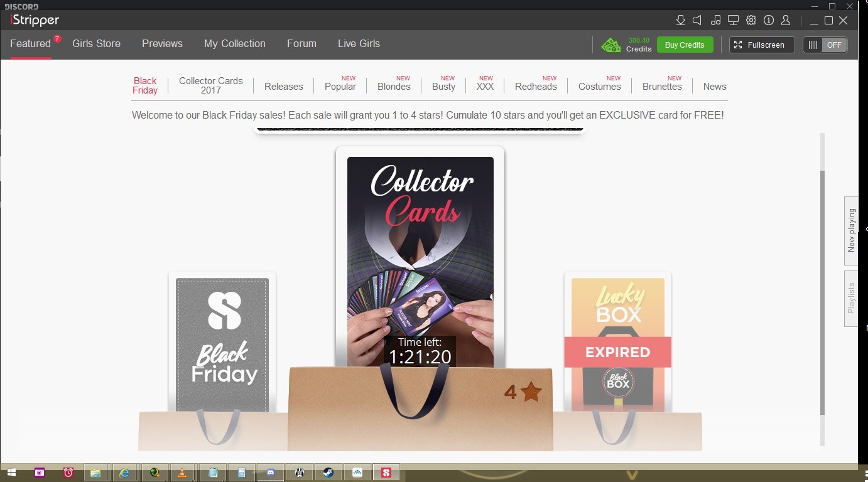Image resolution: width=868 pixels, height=482 pixels.
Task: Launch Internet Explorer from taskbar
Action: point(124,473)
